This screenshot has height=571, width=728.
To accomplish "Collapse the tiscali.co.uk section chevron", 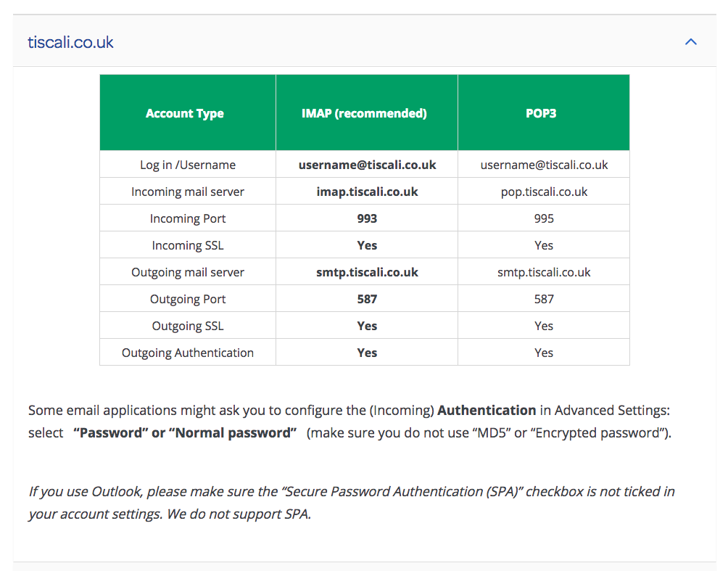I will [x=690, y=42].
